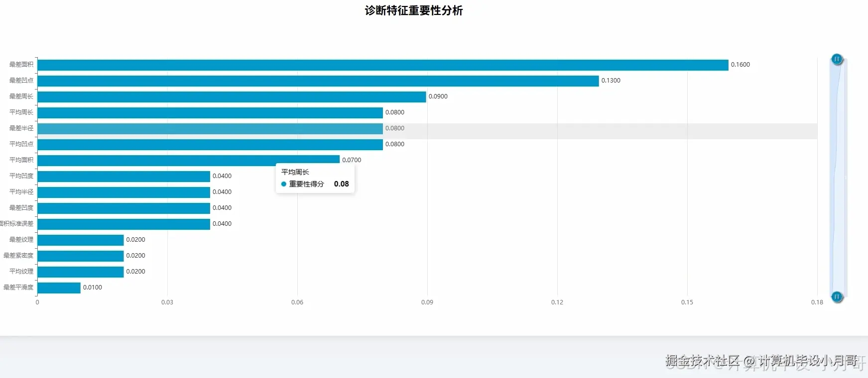Click the x-axis 0.15 tick label
This screenshot has height=378, width=868.
(x=687, y=302)
